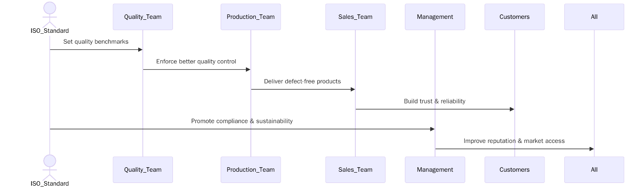Viewport: 644px width, 187px height.
Task: Select the top Production_Team participant box
Action: point(250,17)
